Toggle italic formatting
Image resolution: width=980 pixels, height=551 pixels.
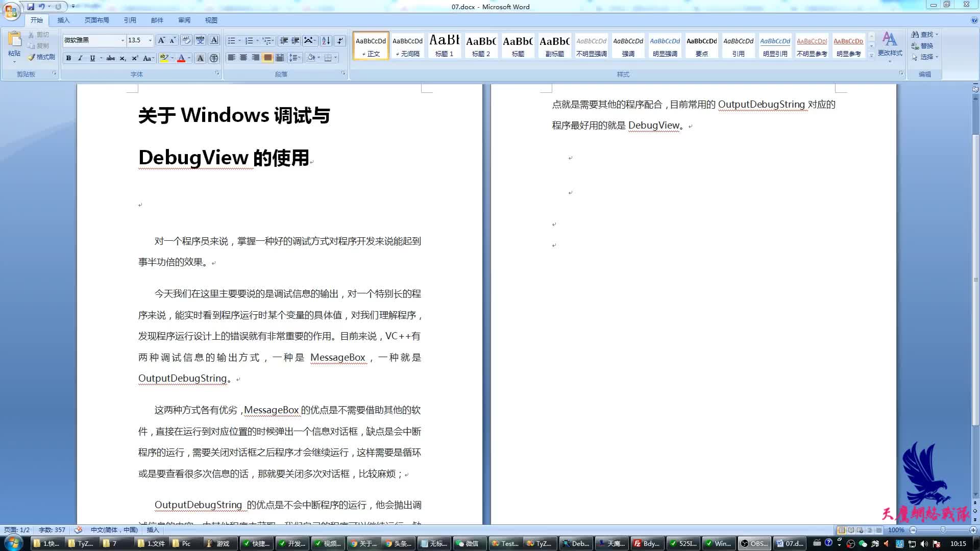point(80,58)
